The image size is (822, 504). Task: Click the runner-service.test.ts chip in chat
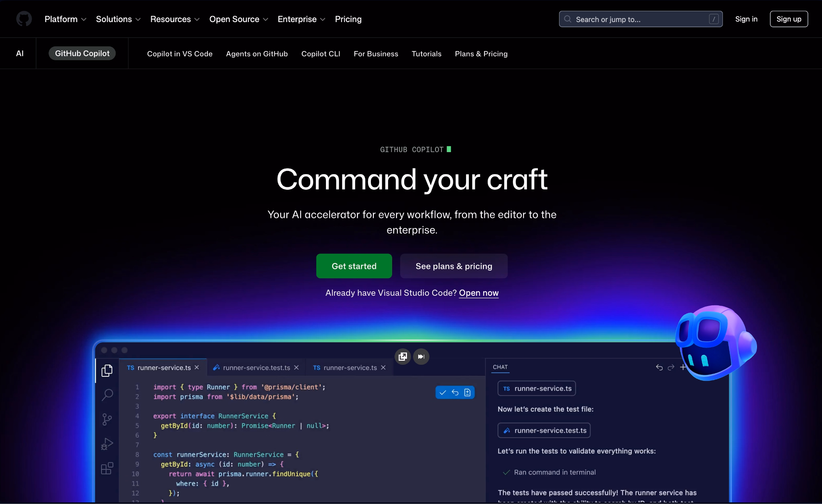544,430
